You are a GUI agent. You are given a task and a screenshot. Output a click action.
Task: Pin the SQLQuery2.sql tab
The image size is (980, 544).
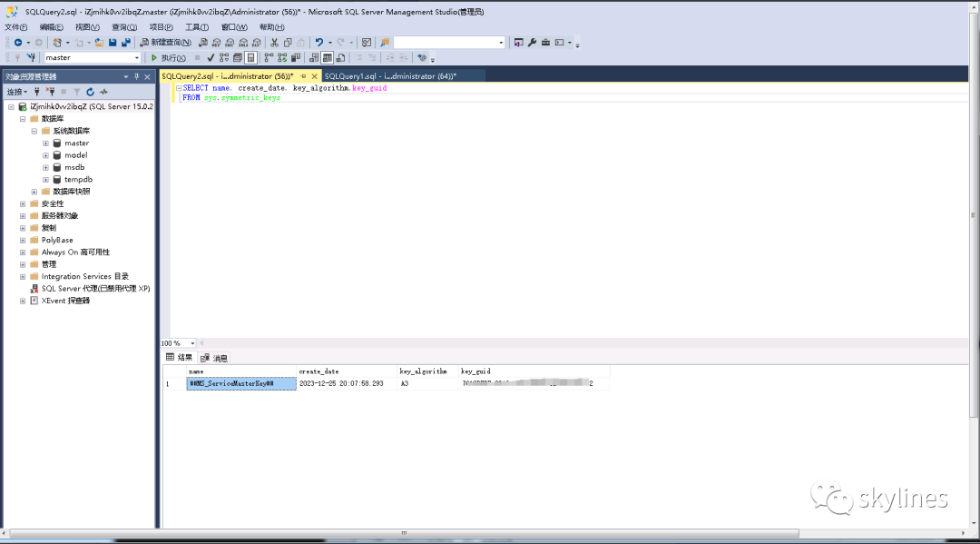(303, 76)
